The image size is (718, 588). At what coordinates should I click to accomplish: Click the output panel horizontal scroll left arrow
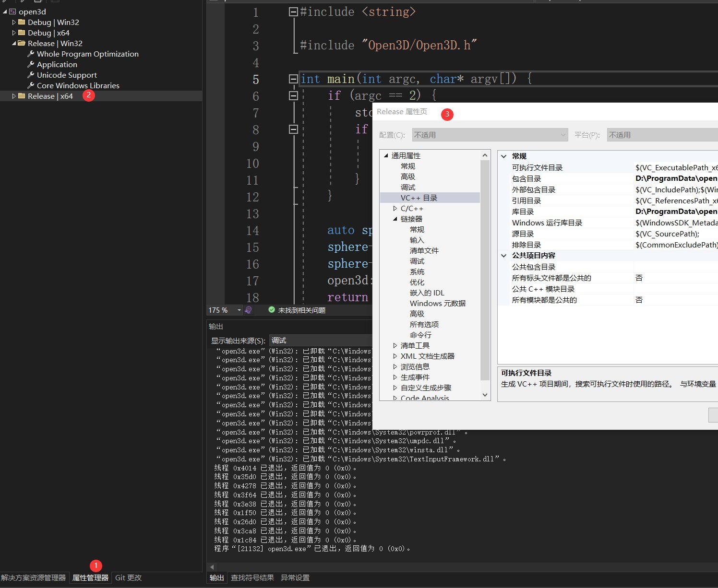212,567
